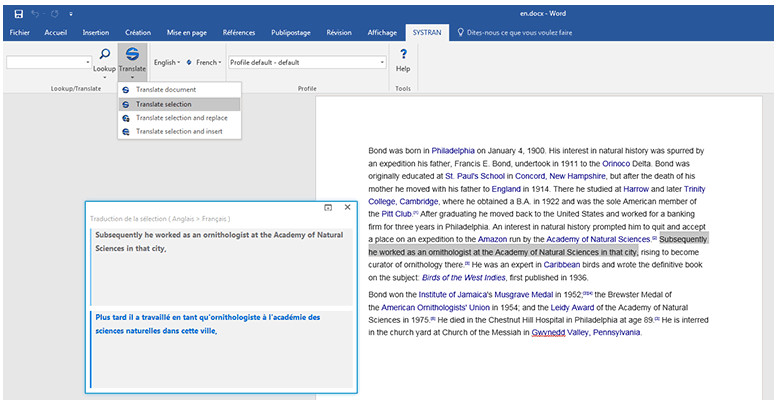Select 'Translate selection and replace' menu entry
Screen dimensions: 776x405
point(181,117)
